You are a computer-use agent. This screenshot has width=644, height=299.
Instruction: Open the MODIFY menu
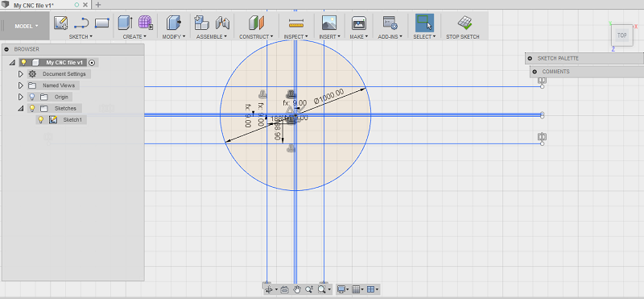click(x=174, y=36)
